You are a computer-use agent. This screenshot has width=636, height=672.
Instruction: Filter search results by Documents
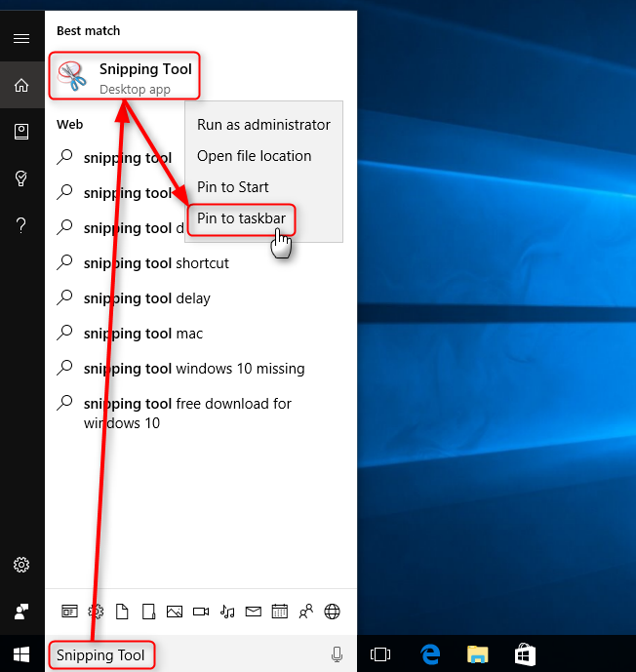click(122, 612)
